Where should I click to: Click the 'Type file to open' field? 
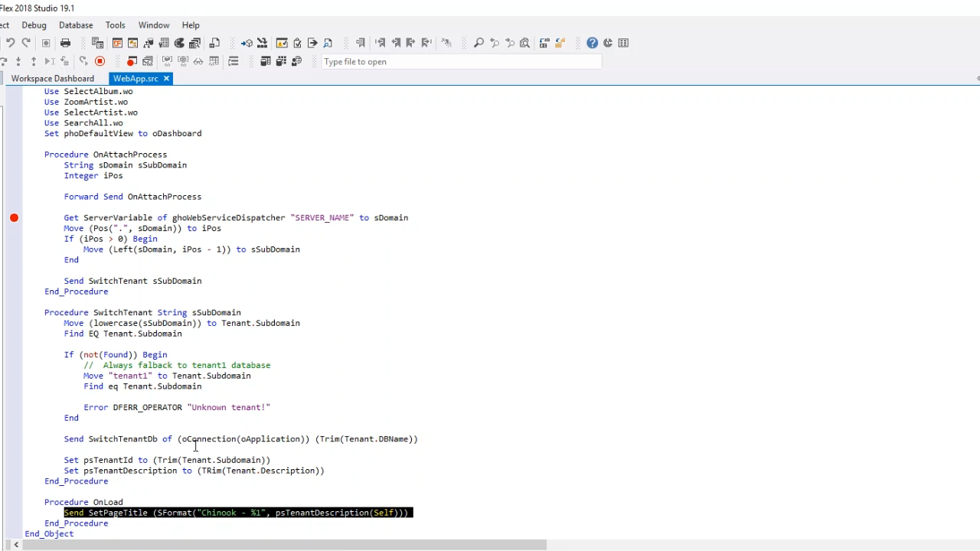459,62
